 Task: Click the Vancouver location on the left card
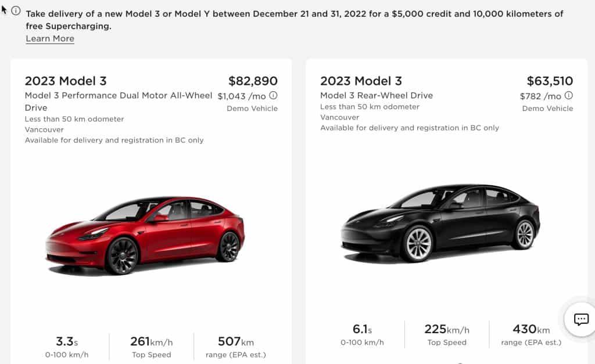point(44,129)
